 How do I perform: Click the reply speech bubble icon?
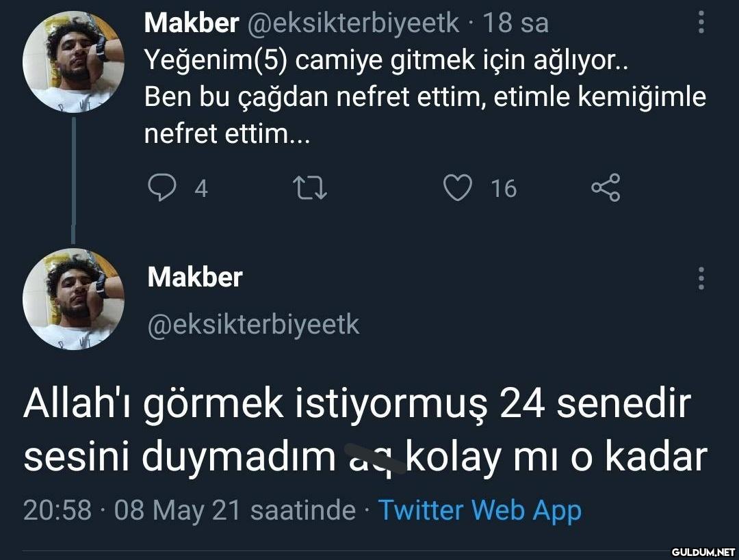coord(161,188)
